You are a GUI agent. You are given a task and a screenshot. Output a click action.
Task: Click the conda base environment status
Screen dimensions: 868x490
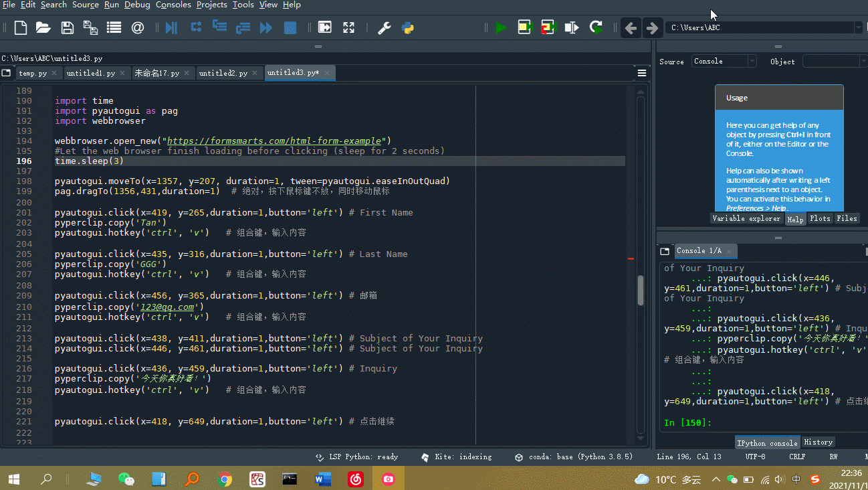[574, 457]
